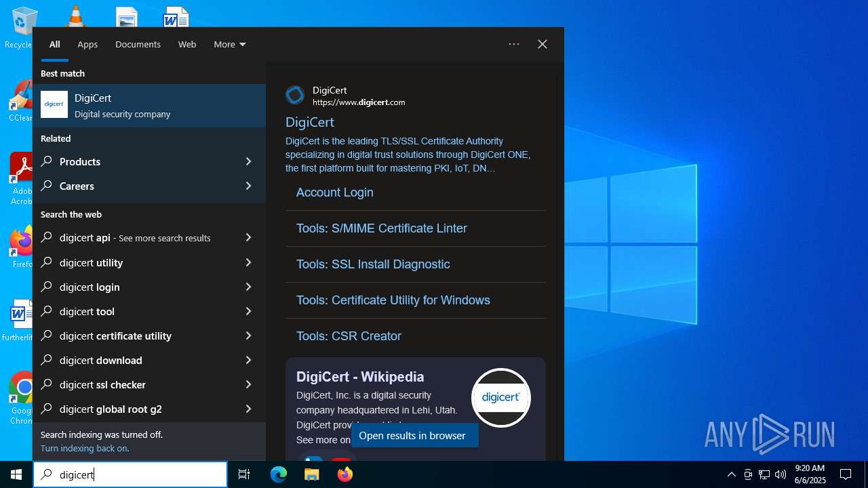Open Tools: Certificate Utility for Windows
Viewport: 868px width, 488px height.
393,300
